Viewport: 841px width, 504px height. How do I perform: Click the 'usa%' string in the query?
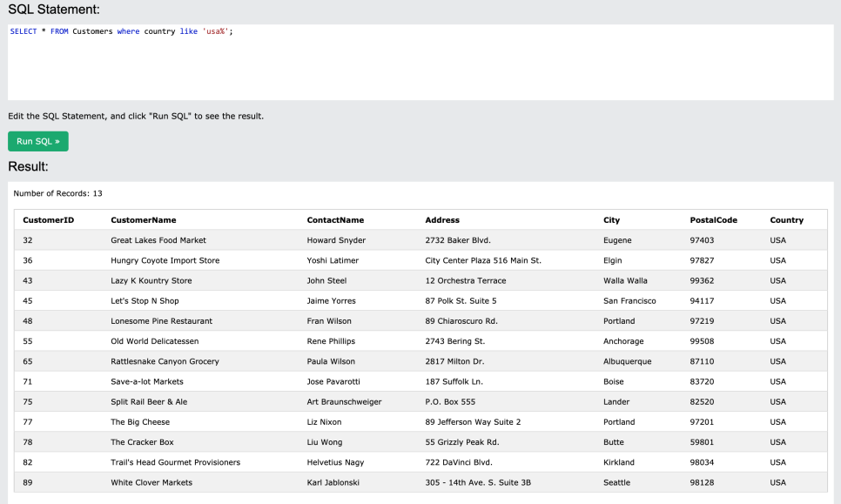(x=215, y=31)
